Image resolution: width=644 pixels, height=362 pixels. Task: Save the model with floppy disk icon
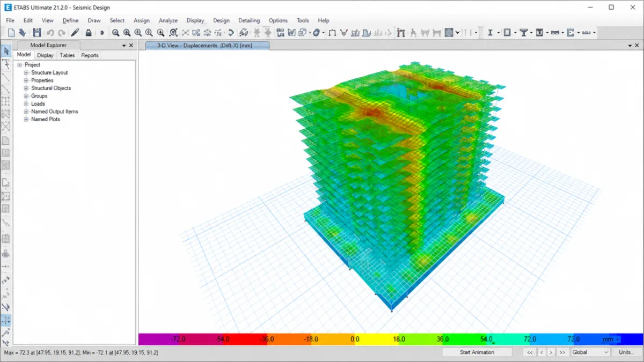point(37,33)
